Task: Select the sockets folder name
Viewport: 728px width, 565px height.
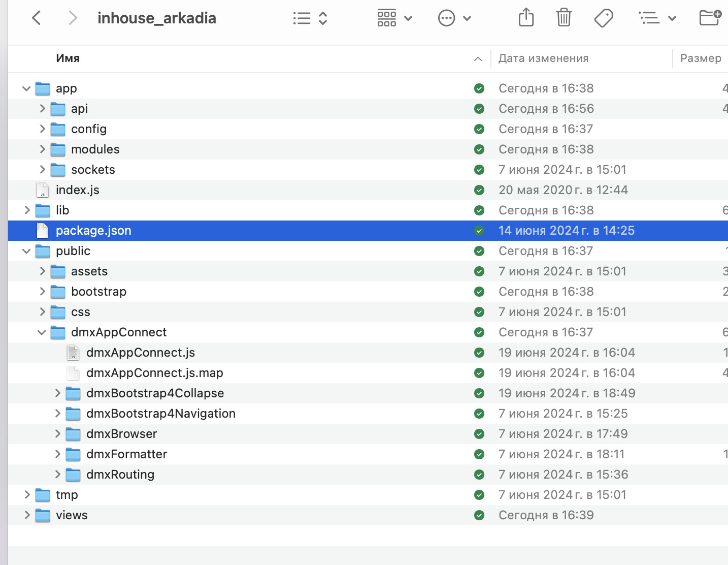Action: (93, 170)
